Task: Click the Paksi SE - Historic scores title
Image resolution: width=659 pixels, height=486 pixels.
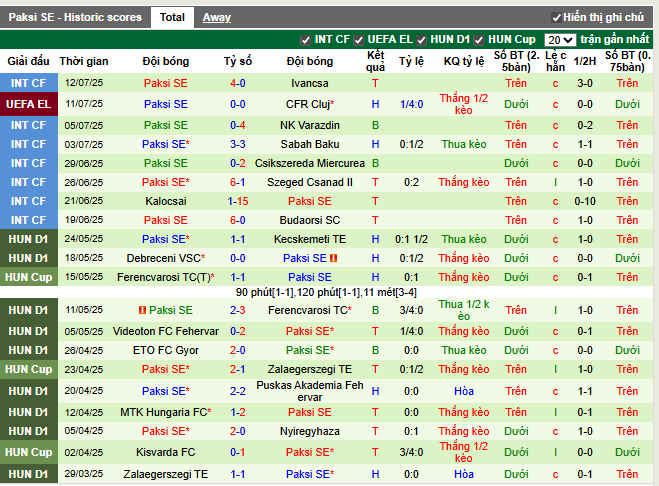Action: point(75,17)
